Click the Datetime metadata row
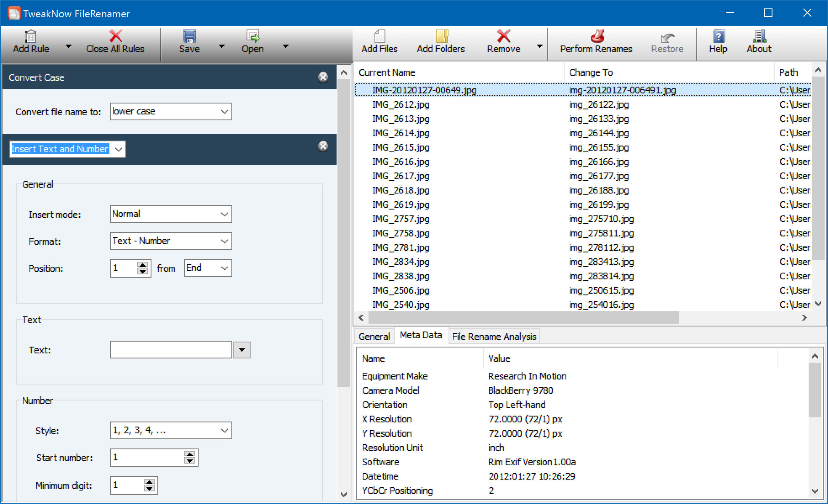This screenshot has height=504, width=828. coord(583,476)
